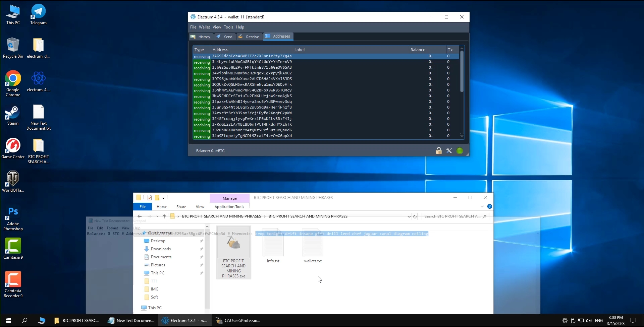The width and height of the screenshot is (644, 327).
Task: Click the Electrum password lock icon
Action: (439, 151)
